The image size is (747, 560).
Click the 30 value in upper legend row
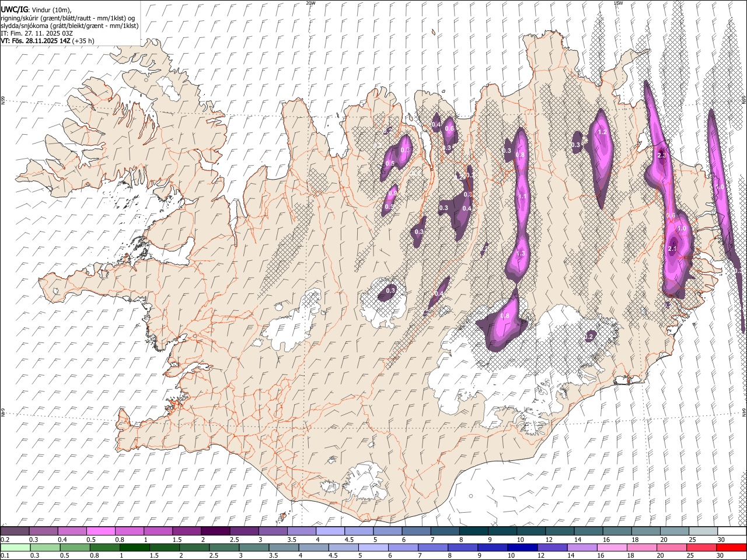(721, 540)
